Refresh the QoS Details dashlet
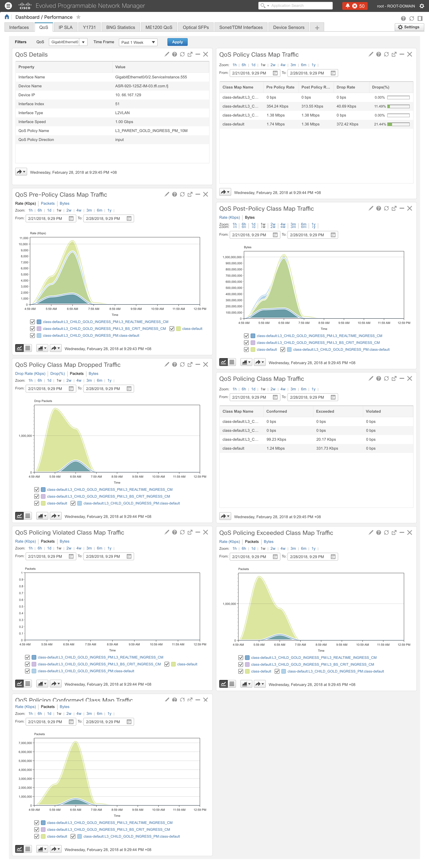The height and width of the screenshot is (868, 429). 182,54
